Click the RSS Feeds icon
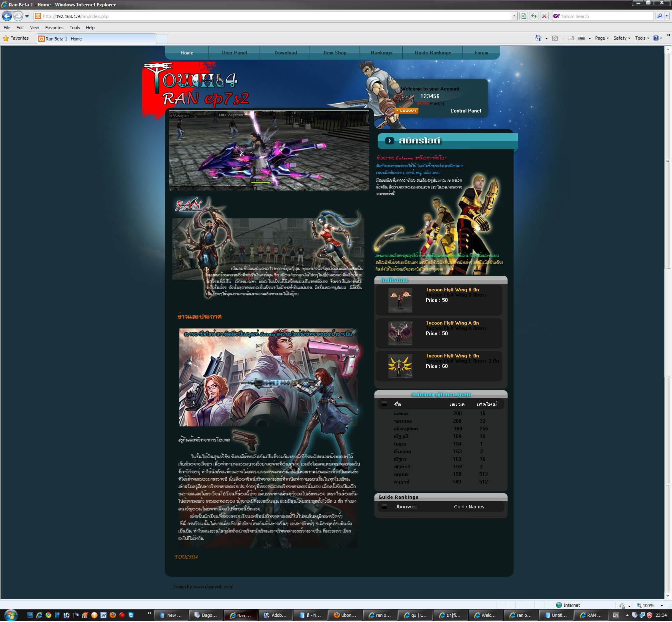This screenshot has height=622, width=672. [555, 38]
